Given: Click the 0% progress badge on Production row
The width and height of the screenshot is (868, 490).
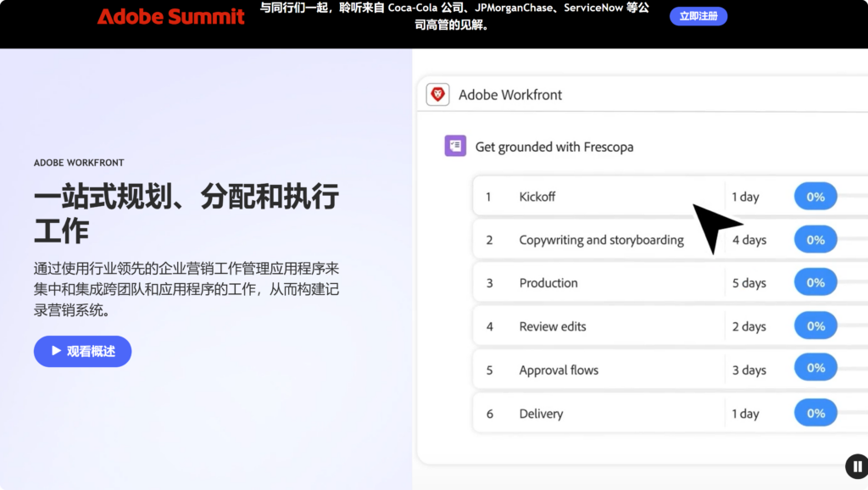Looking at the screenshot, I should 815,281.
